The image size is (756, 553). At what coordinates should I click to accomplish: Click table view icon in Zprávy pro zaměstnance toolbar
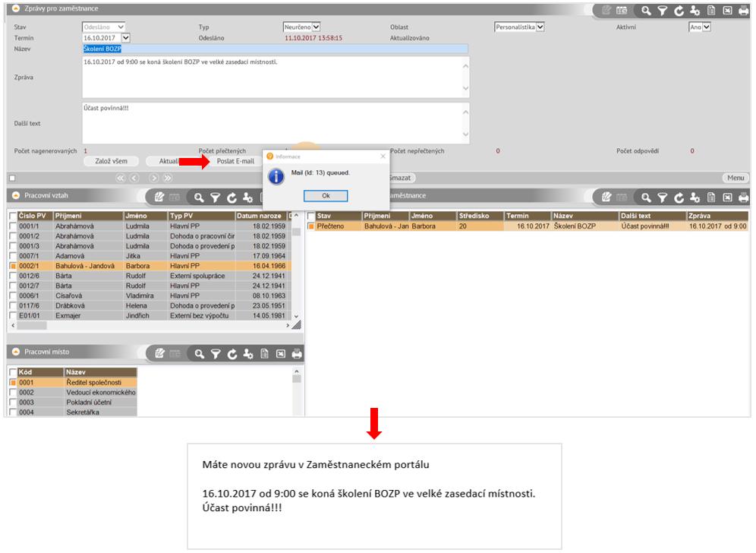coord(622,11)
